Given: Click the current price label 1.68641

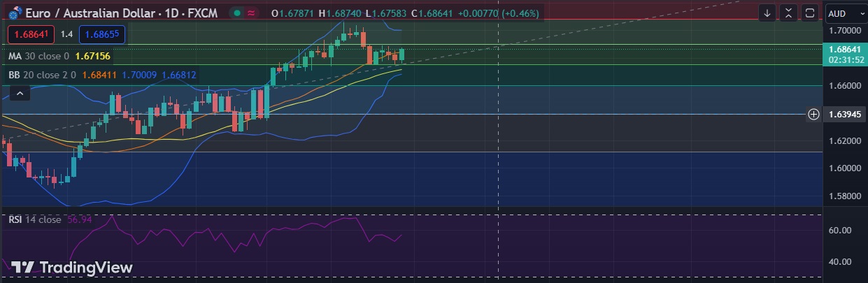Looking at the screenshot, I should tap(844, 50).
